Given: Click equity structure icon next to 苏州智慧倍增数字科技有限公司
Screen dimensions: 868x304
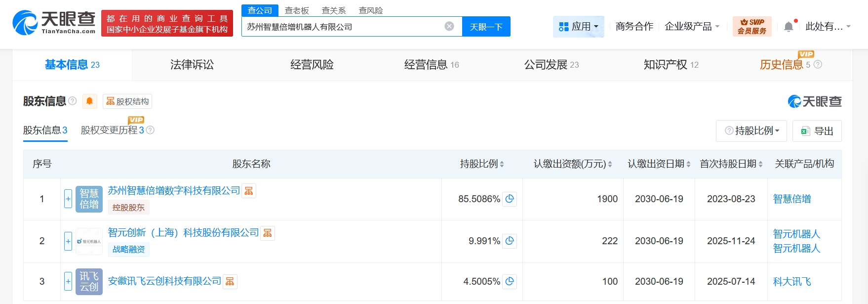Looking at the screenshot, I should [x=249, y=191].
